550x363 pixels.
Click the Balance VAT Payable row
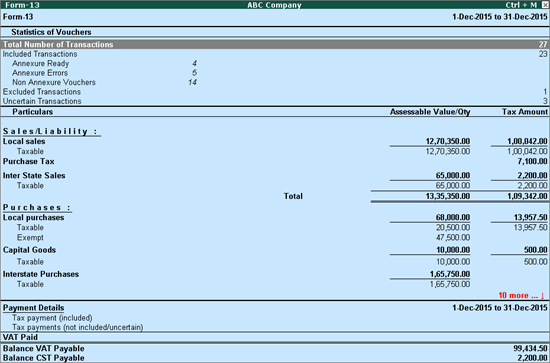[x=275, y=349]
